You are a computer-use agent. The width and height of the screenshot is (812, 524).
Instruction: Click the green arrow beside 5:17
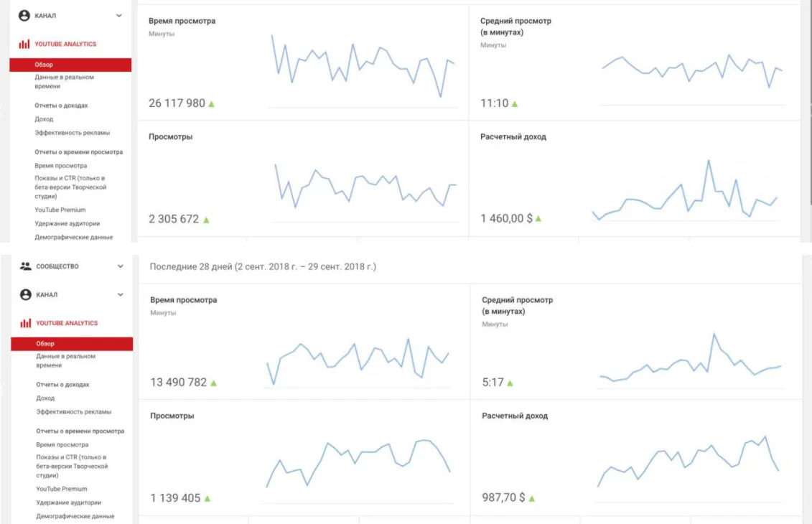510,383
